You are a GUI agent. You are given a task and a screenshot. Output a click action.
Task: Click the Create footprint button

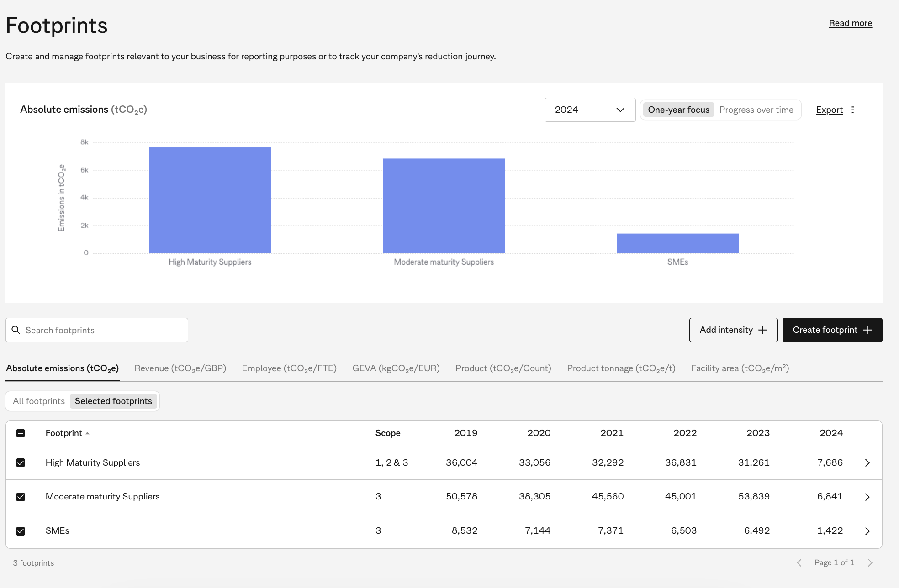[832, 330]
